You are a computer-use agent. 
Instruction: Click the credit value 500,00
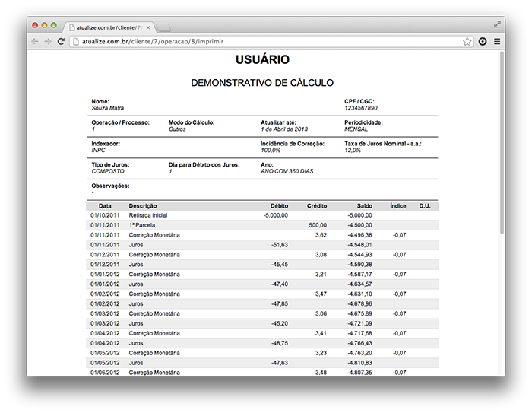click(x=318, y=225)
